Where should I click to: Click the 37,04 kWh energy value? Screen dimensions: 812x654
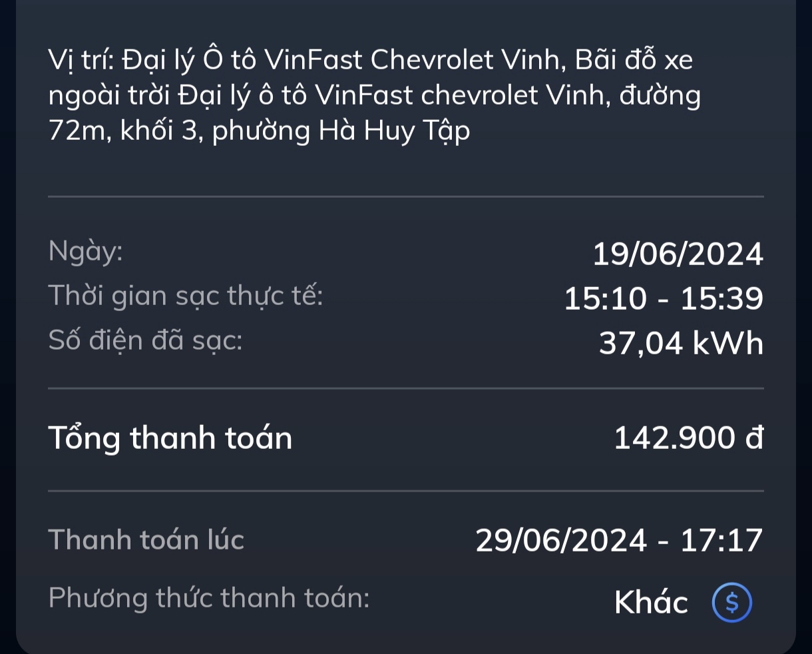click(x=681, y=344)
